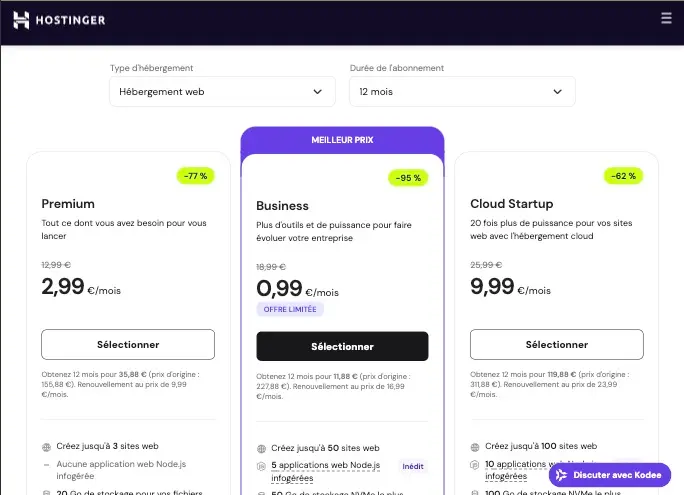Click the 9,99 €/mois price

tap(510, 287)
